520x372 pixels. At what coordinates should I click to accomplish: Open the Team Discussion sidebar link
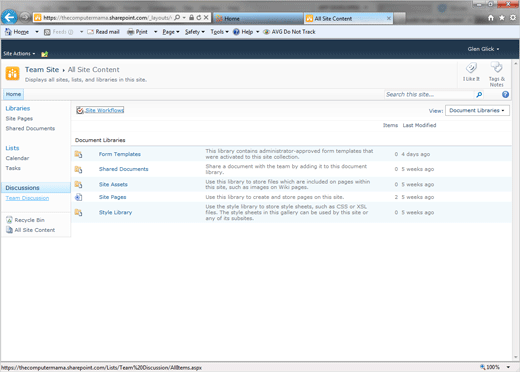27,198
